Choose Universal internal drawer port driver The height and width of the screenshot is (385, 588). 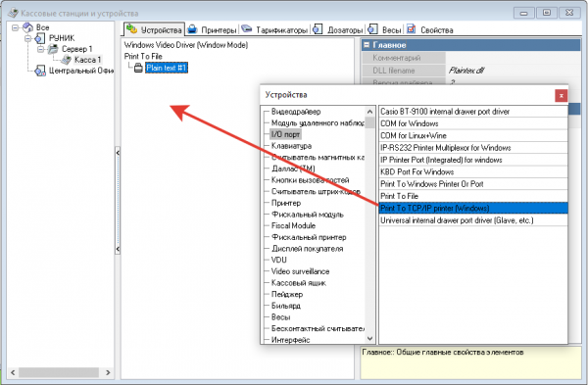click(473, 220)
